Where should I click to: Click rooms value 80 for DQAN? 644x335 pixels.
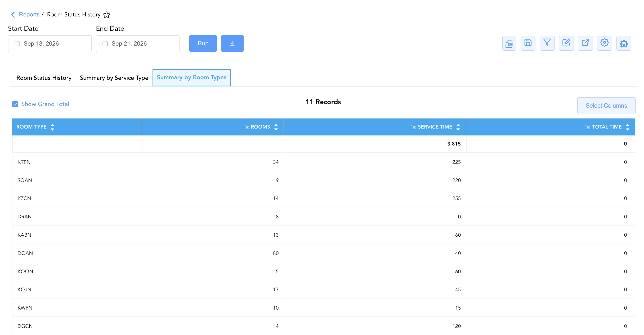point(276,253)
